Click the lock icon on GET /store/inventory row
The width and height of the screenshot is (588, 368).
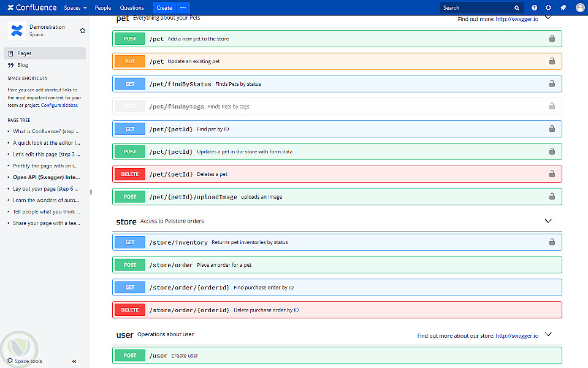click(x=552, y=242)
